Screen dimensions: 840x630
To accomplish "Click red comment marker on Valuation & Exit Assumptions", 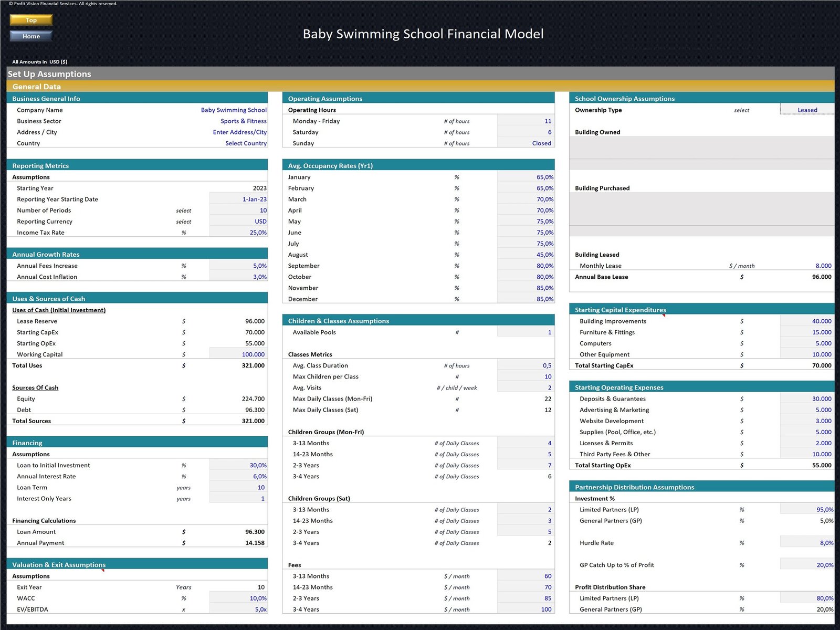I will (x=103, y=570).
